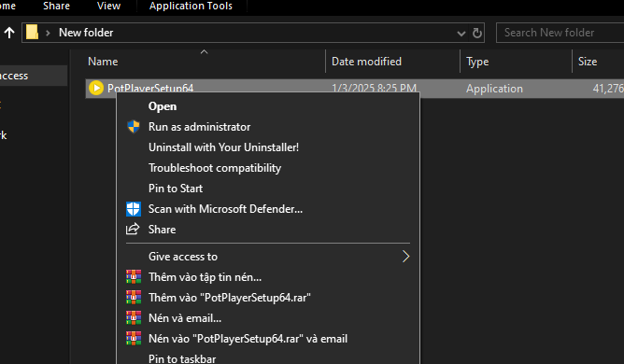
Task: Open the Share ribbon tab
Action: point(56,6)
